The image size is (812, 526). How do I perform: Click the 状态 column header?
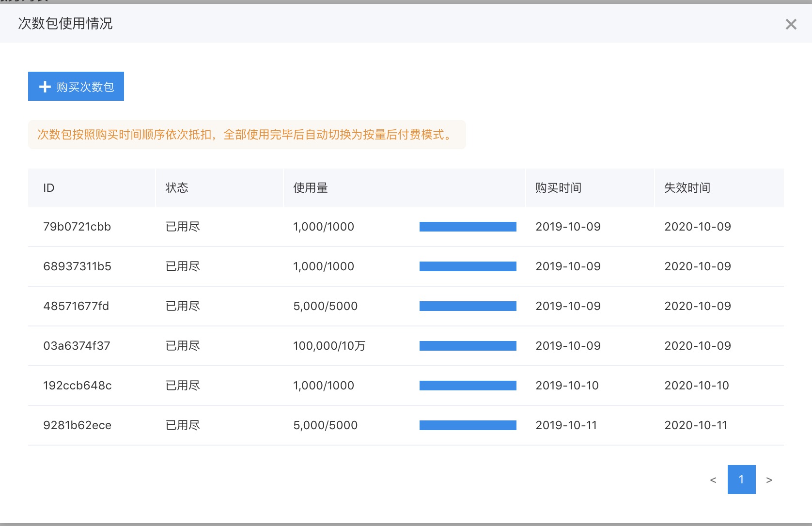(177, 188)
